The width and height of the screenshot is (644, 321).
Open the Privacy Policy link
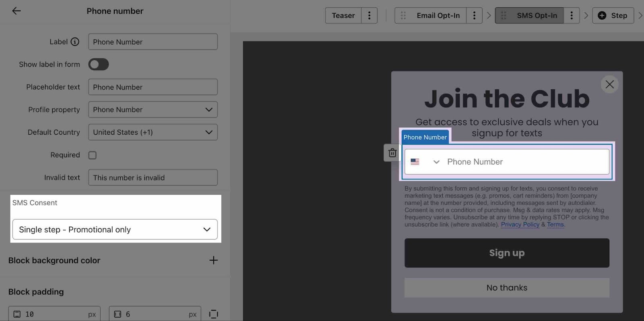520,225
